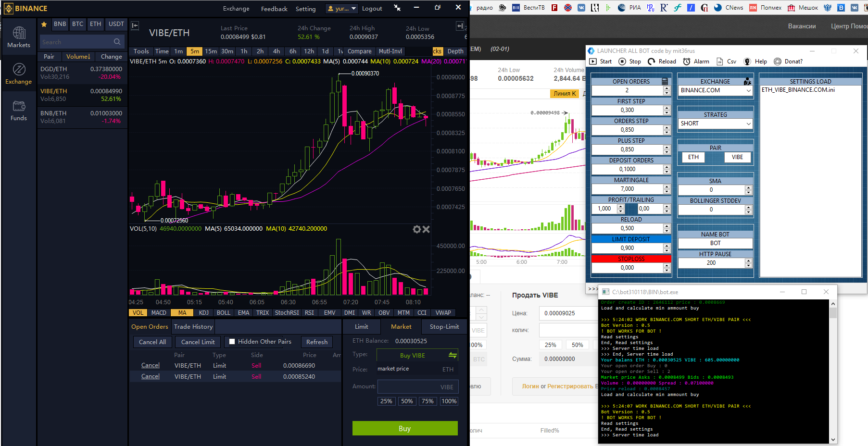Click the Donat? icon in launcher toolbar
The height and width of the screenshot is (446, 868).
(778, 62)
